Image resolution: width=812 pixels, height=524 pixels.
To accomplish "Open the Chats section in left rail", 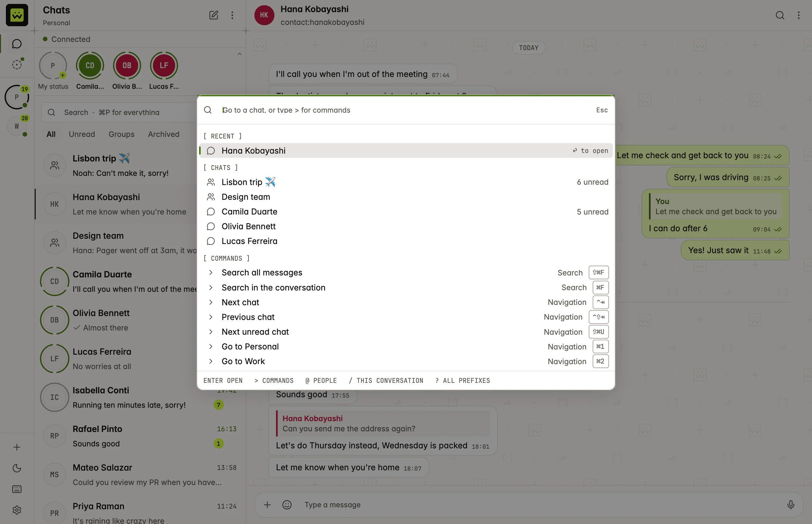I will point(17,44).
